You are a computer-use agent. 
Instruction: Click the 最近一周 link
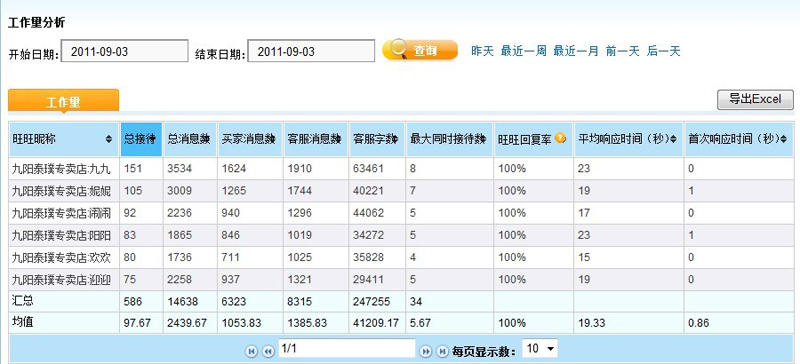tap(523, 51)
